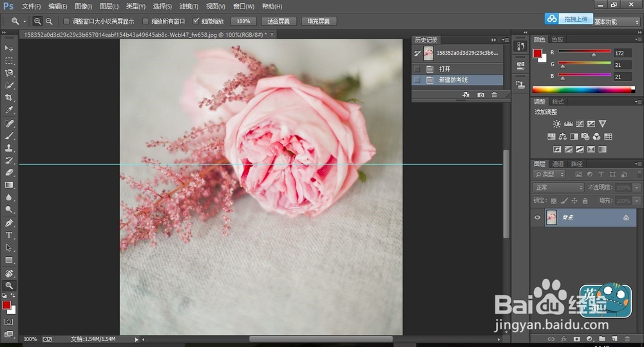The image size is (644, 347).
Task: Select the Path Selection tool
Action: pyautogui.click(x=8, y=248)
